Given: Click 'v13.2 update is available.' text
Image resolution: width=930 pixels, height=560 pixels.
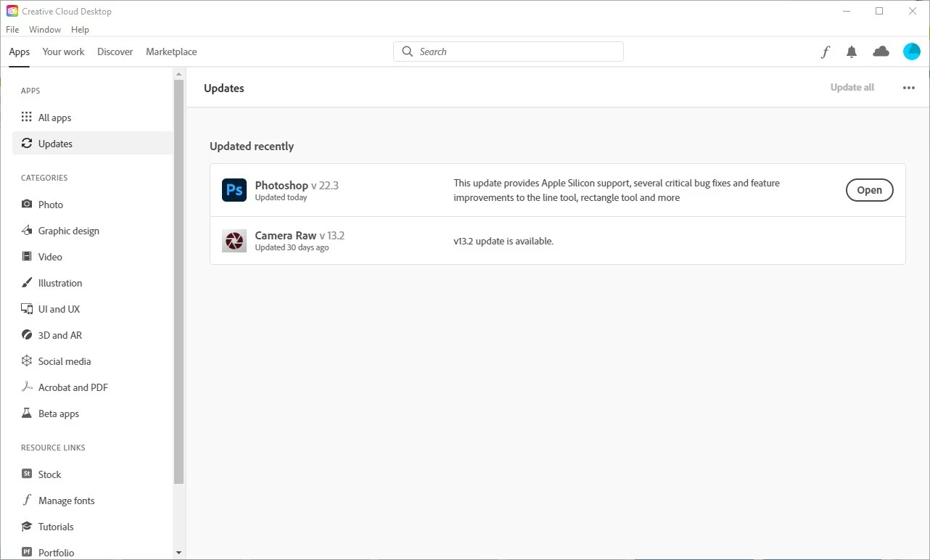Looking at the screenshot, I should tap(503, 241).
